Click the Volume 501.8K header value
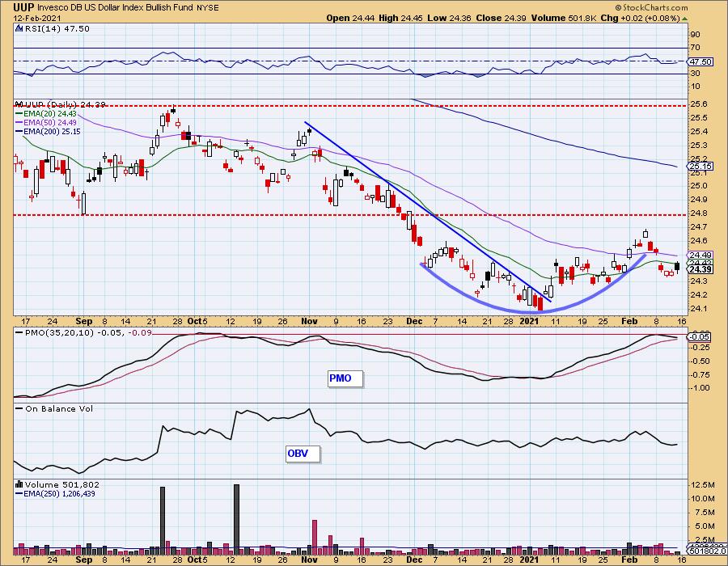This screenshot has width=728, height=566. tap(564, 18)
